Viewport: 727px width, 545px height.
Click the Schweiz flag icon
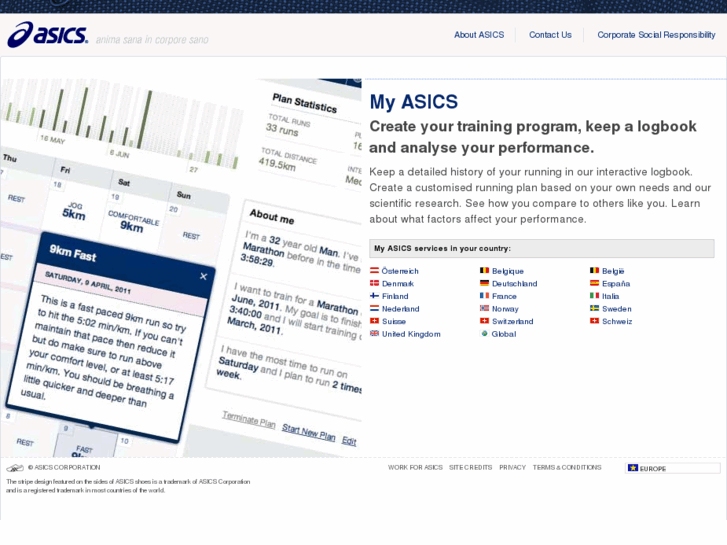click(594, 321)
